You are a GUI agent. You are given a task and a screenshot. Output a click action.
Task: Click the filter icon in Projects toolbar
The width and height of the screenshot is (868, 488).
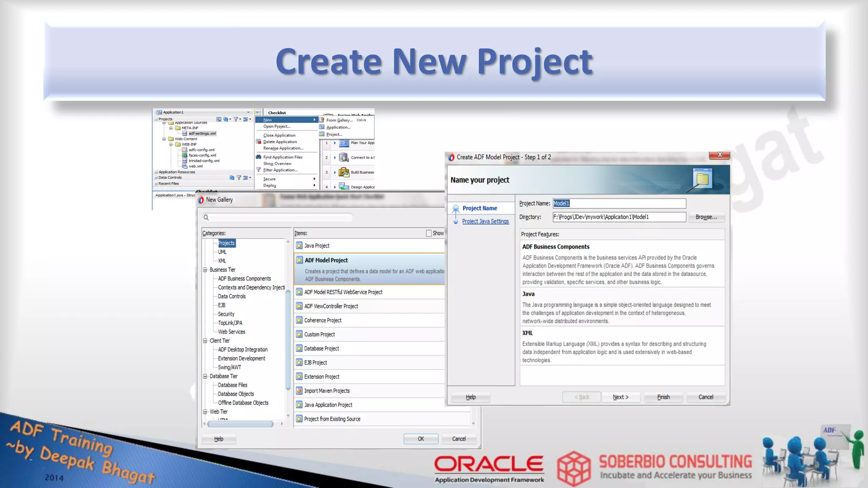236,119
